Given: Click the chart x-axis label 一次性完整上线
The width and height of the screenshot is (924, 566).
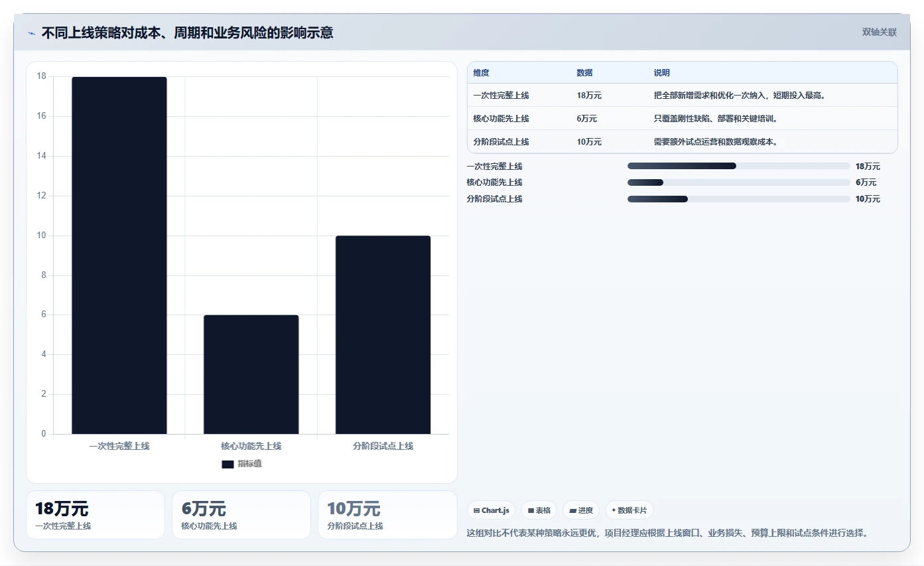Looking at the screenshot, I should click(x=119, y=447).
